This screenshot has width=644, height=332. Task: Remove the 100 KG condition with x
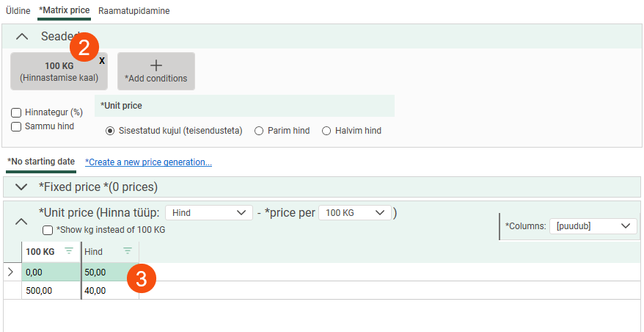click(x=102, y=61)
